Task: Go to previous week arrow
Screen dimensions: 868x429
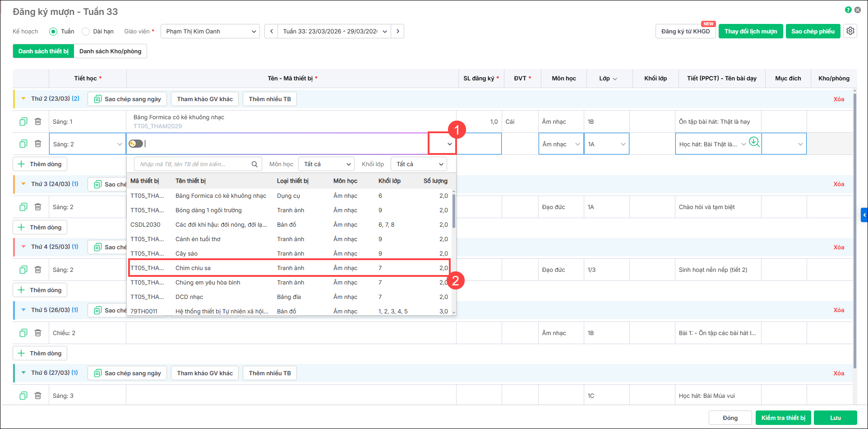Action: (272, 31)
